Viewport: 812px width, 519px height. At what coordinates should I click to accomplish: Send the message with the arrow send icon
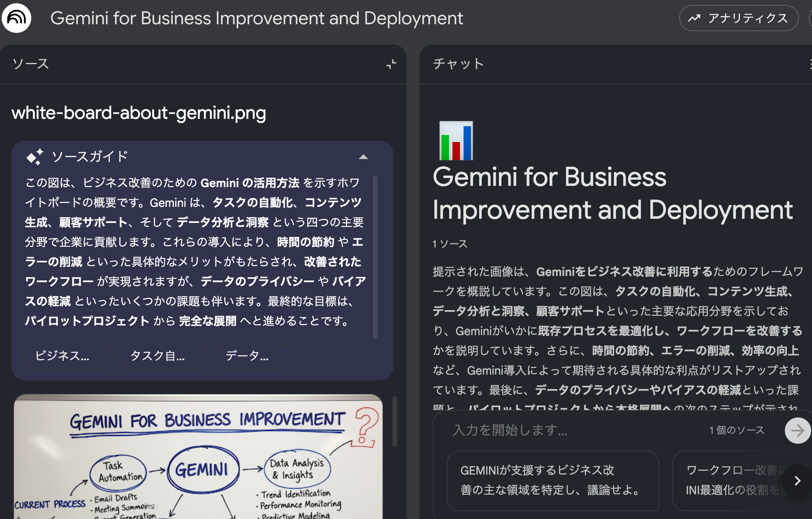coord(798,431)
